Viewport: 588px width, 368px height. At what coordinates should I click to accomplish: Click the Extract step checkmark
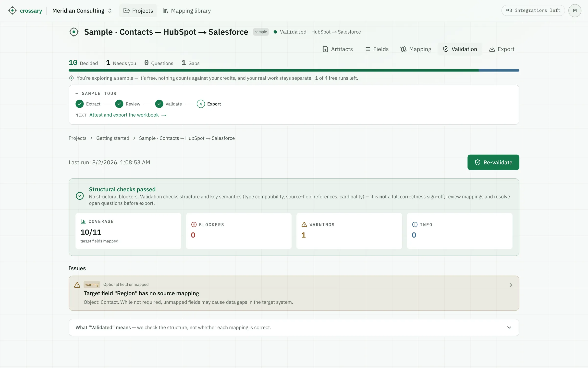point(79,104)
